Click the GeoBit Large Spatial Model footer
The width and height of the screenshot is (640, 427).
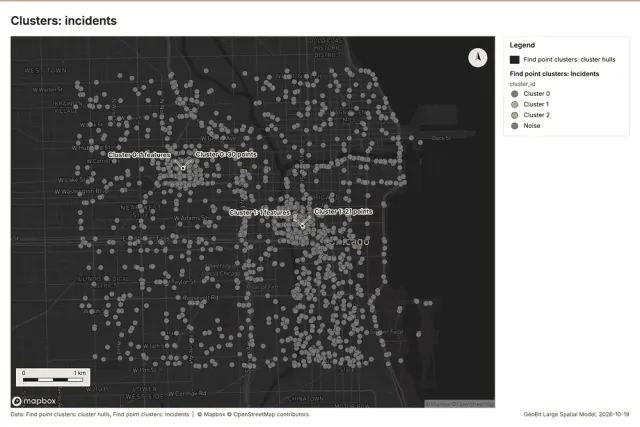(x=576, y=414)
